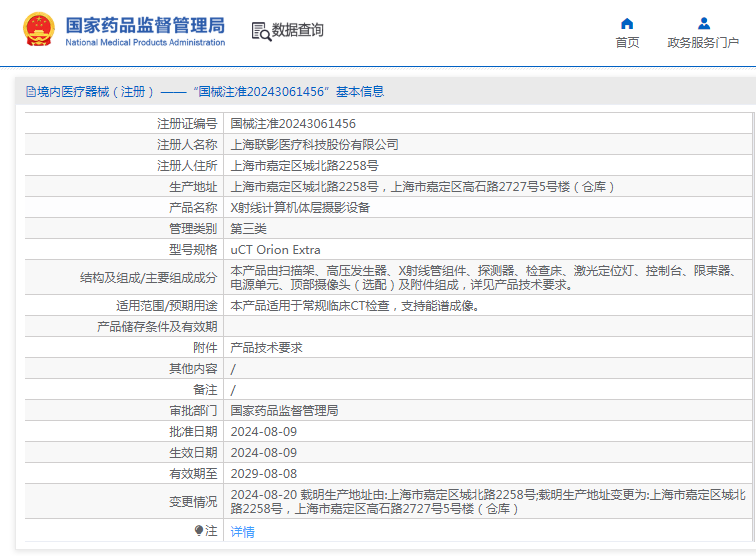Select the 批准日期 value 2024-08-09
The width and height of the screenshot is (756, 556).
264,432
